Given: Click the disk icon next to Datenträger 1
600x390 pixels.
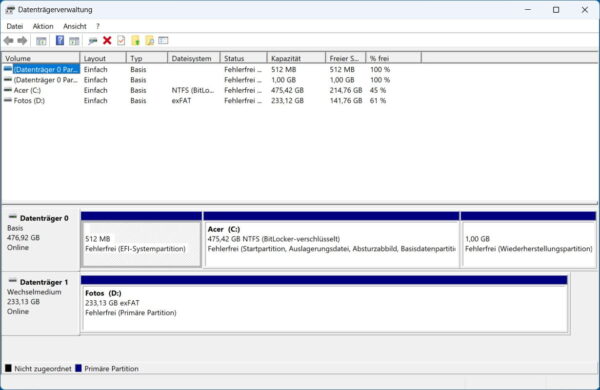Looking at the screenshot, I should (x=13, y=281).
